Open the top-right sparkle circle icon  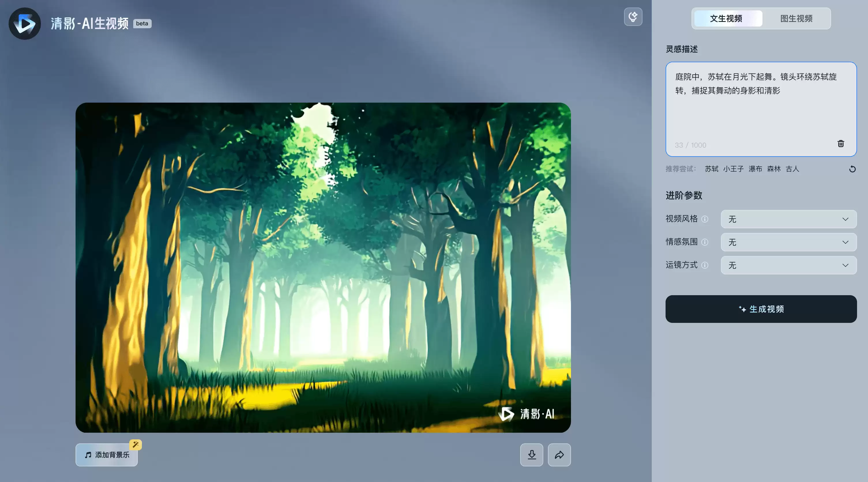[633, 17]
